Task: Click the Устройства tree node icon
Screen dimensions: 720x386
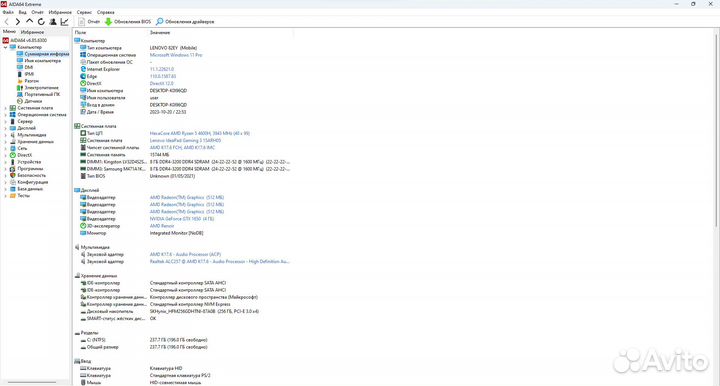Action: pyautogui.click(x=13, y=162)
